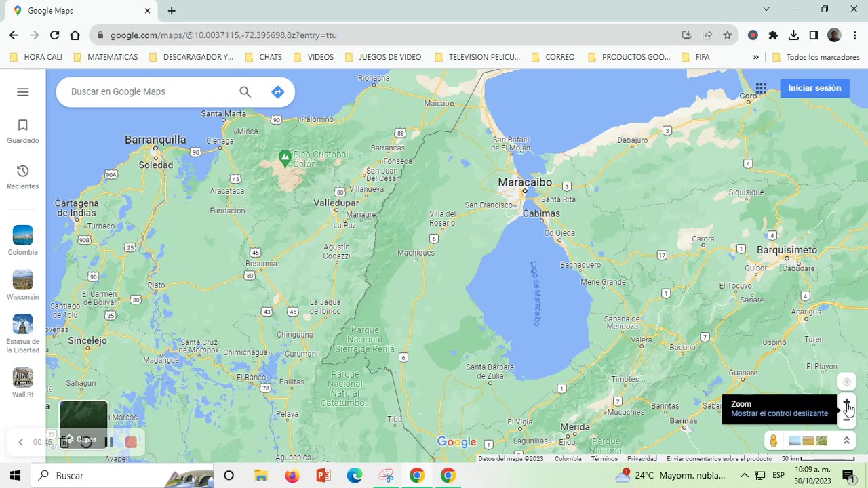Open recent place Estatua de la Libertad
This screenshot has height=488, width=868.
pyautogui.click(x=23, y=334)
